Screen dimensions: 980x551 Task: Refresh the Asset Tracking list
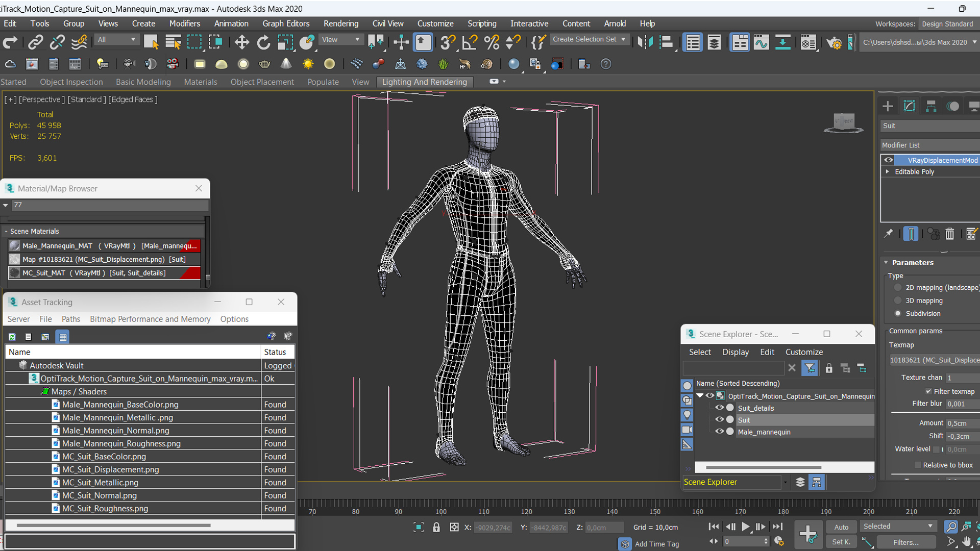point(12,337)
